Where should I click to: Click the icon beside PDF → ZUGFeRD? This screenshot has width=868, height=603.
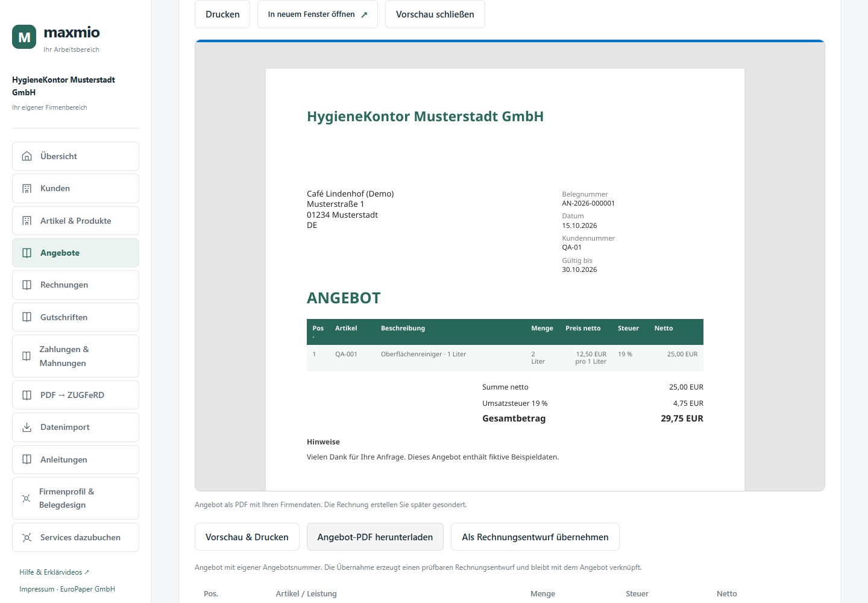(x=27, y=395)
